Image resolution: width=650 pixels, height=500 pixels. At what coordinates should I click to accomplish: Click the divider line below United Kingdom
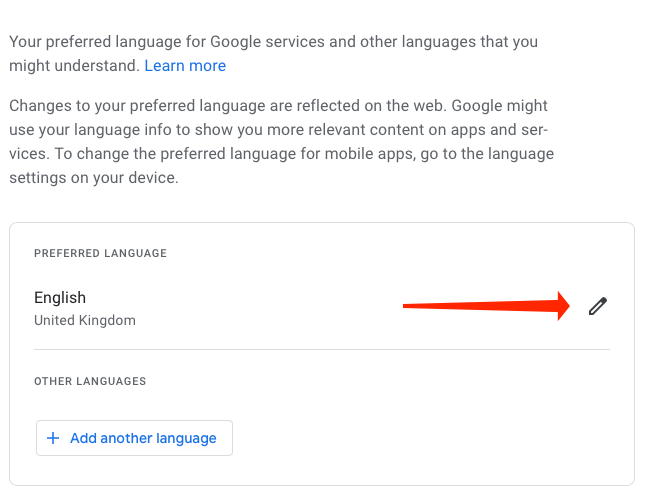pyautogui.click(x=321, y=350)
